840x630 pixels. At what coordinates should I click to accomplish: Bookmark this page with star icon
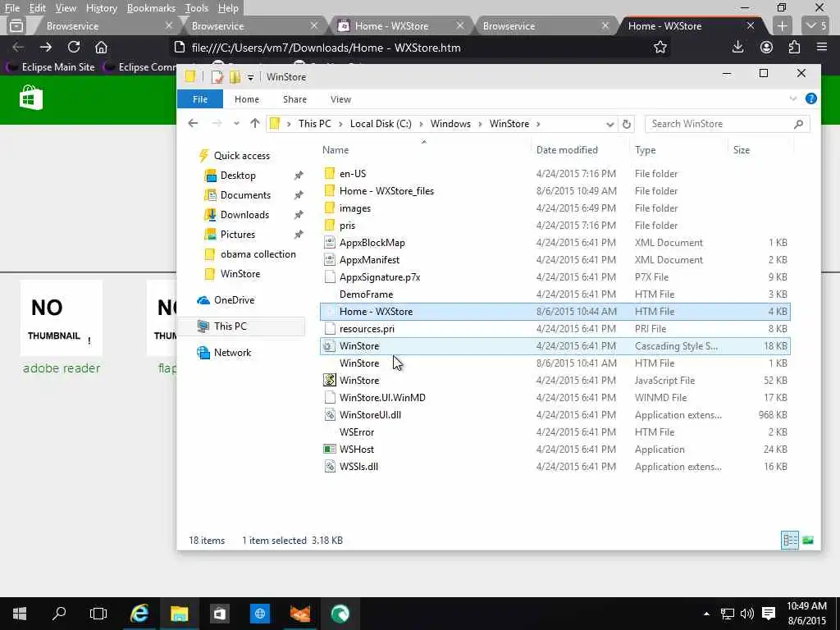click(660, 47)
